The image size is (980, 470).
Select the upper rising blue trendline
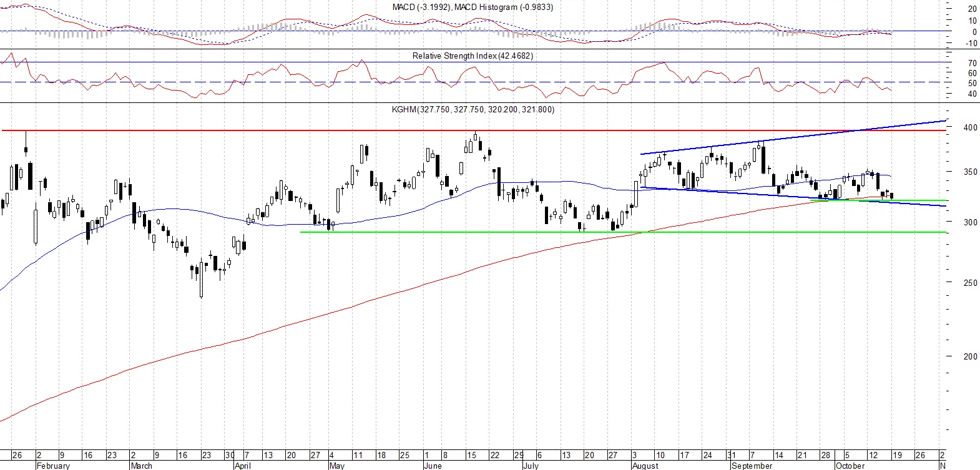(793, 137)
